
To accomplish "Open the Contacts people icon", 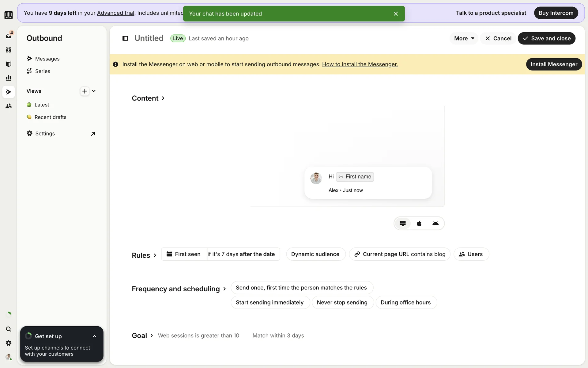I will 9,106.
